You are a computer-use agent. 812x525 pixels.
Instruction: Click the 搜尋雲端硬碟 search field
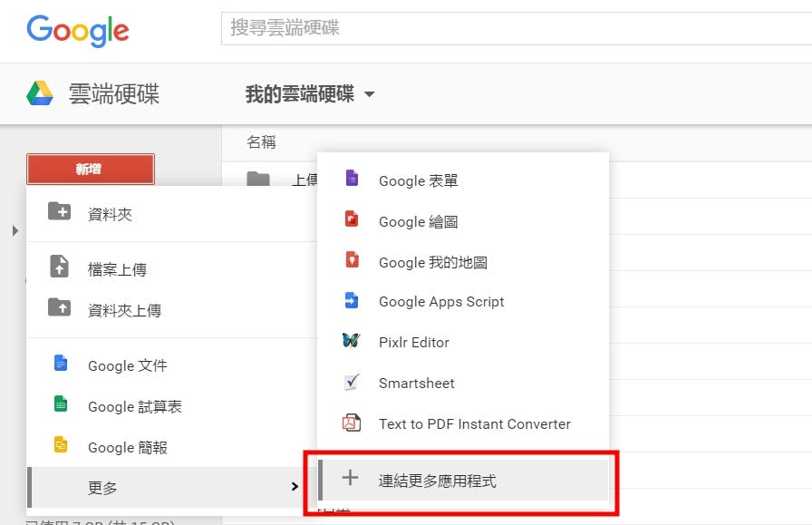pyautogui.click(x=517, y=28)
